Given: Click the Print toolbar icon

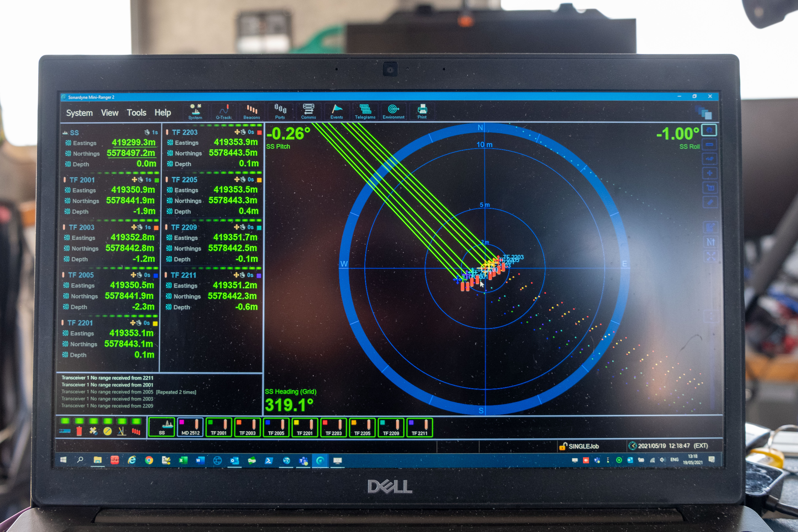Looking at the screenshot, I should [x=422, y=112].
